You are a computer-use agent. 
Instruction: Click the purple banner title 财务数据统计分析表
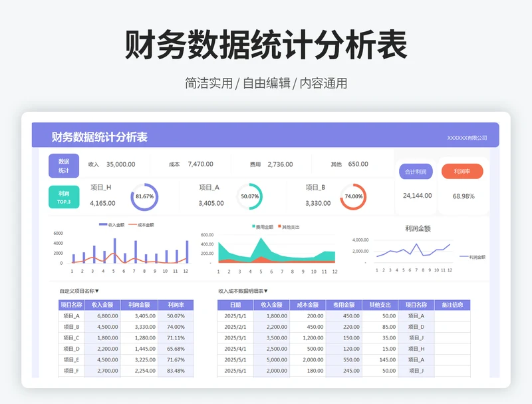pyautogui.click(x=99, y=137)
